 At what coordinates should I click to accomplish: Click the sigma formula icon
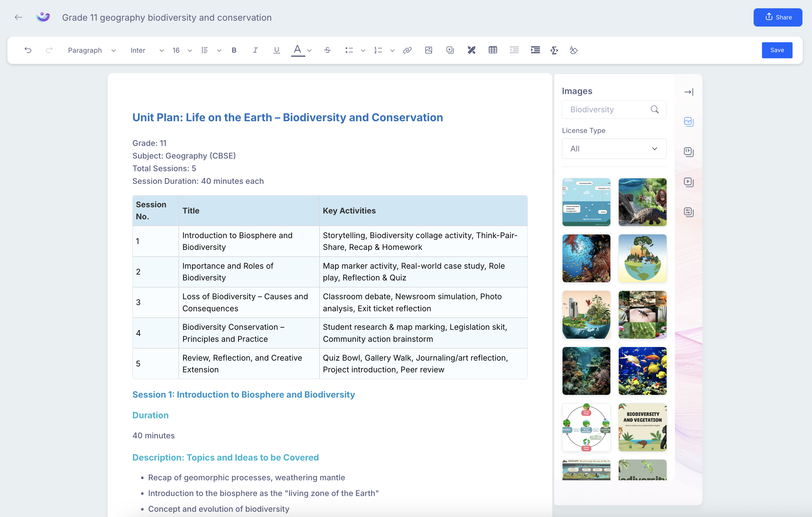pos(554,50)
